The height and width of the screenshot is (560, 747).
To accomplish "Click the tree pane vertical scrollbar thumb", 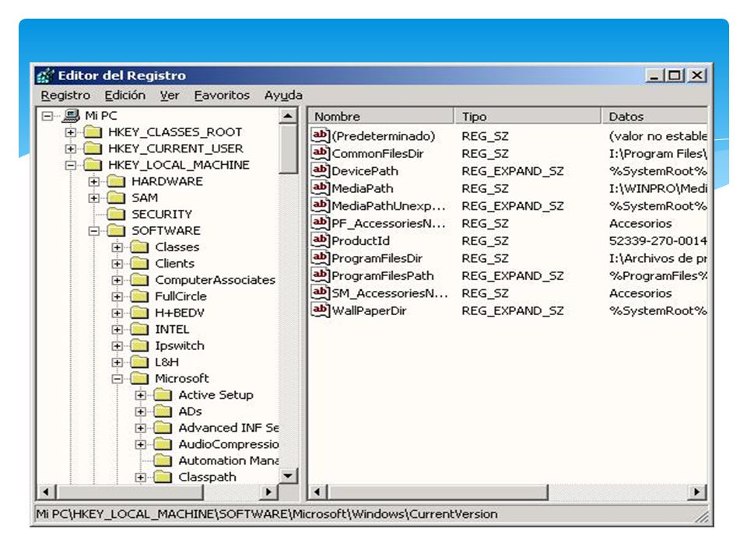I will click(x=288, y=149).
